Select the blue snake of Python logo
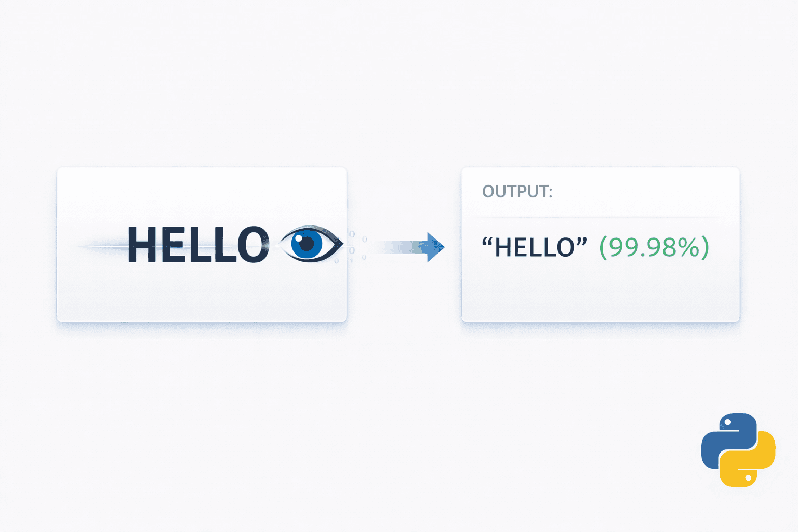The height and width of the screenshot is (532, 798). pos(727,436)
